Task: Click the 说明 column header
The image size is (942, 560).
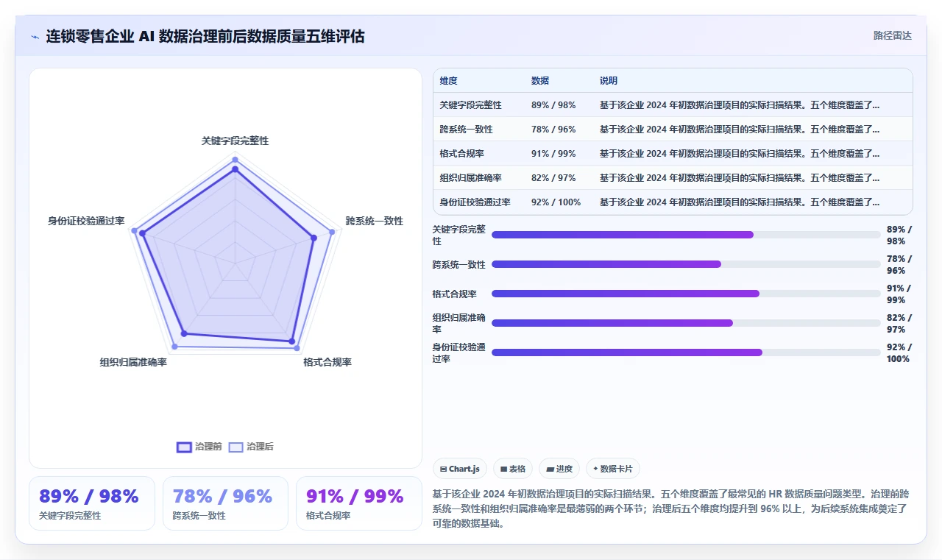Action: point(609,81)
